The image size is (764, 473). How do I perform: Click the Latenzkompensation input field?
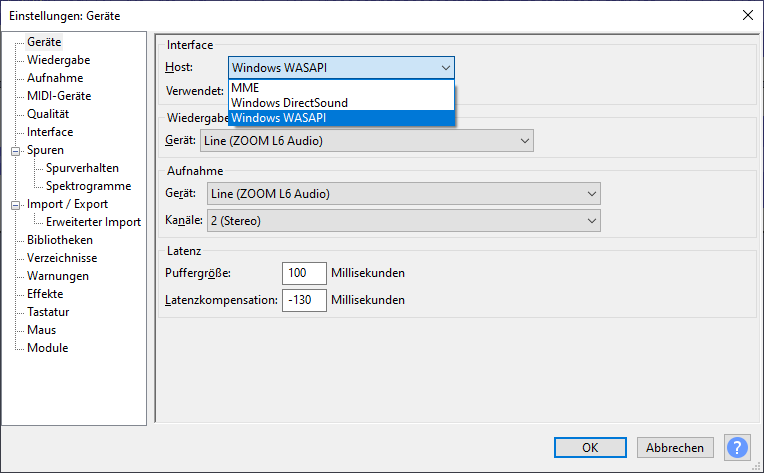pyautogui.click(x=304, y=300)
